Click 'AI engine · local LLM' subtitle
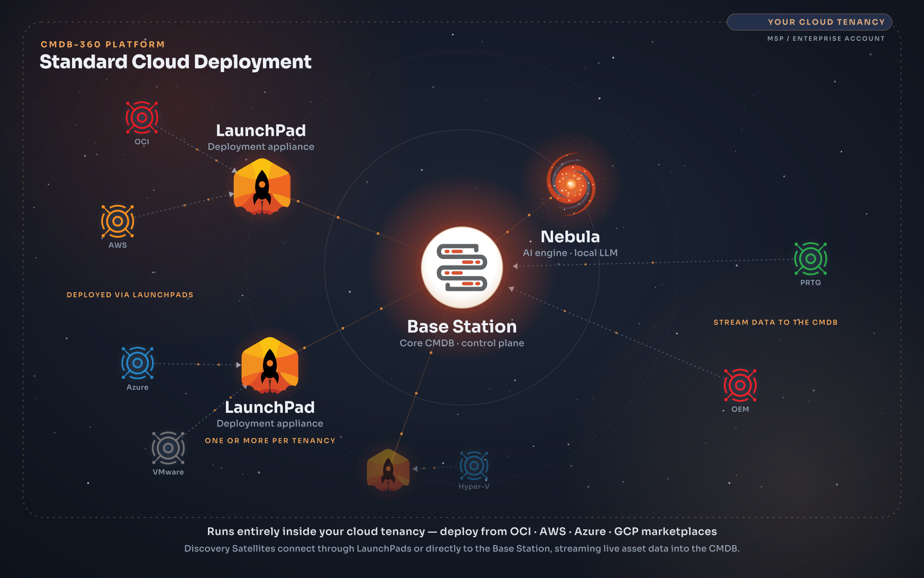Viewport: 924px width, 578px height. pyautogui.click(x=570, y=253)
